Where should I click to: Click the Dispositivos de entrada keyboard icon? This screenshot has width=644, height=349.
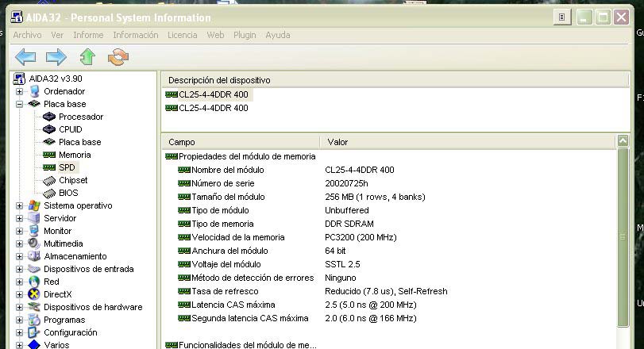coord(34,269)
